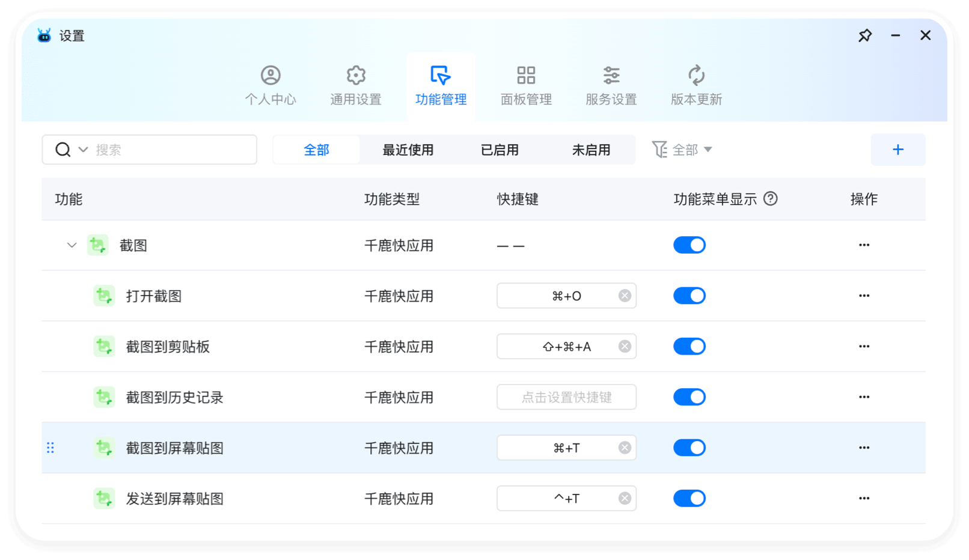Click the 发送到屏幕贴图 function name

(x=175, y=499)
